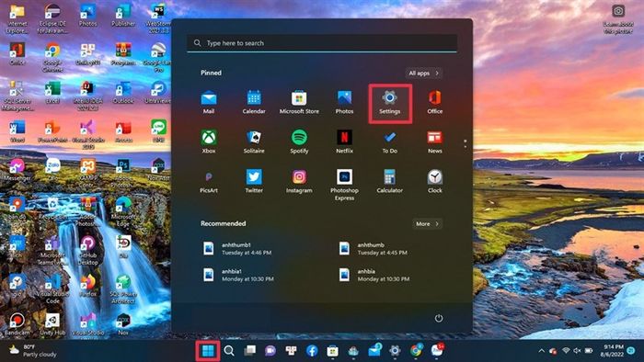Select the Word desktop shortcut
The height and width of the screenshot is (362, 644).
pyautogui.click(x=17, y=131)
